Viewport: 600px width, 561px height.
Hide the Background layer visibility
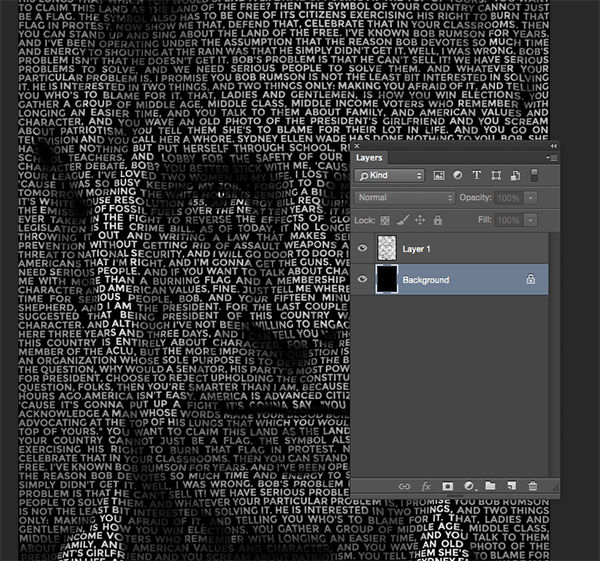pos(362,280)
